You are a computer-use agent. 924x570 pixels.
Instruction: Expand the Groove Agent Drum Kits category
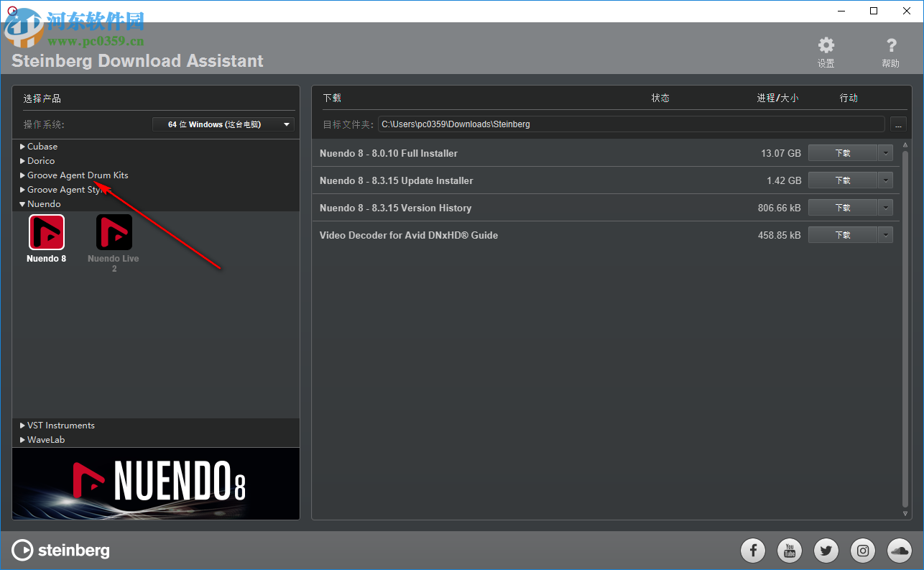tap(77, 175)
